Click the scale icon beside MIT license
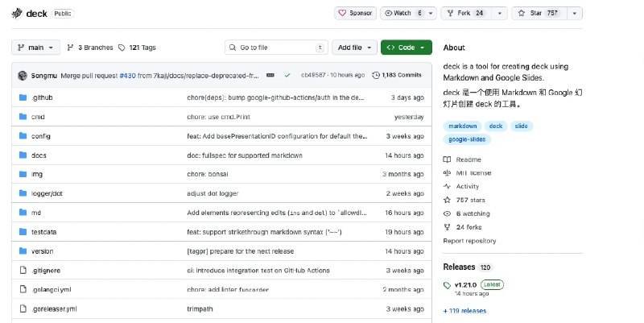The image size is (644, 323). tap(447, 173)
